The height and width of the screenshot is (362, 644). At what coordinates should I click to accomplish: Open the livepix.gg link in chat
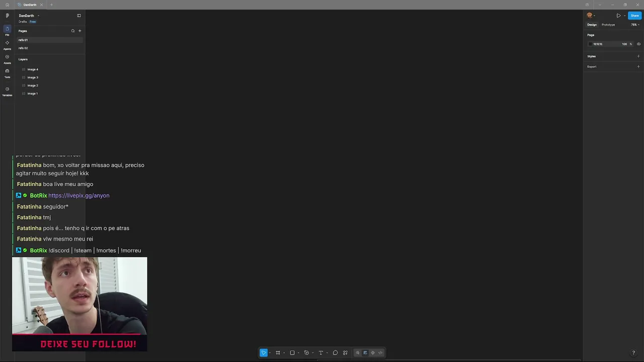79,196
